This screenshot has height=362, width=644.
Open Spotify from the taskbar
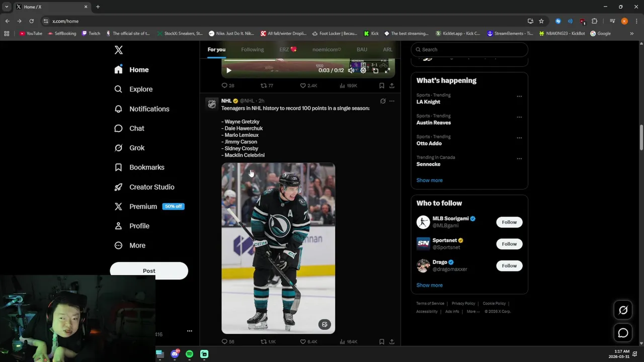pos(189,354)
